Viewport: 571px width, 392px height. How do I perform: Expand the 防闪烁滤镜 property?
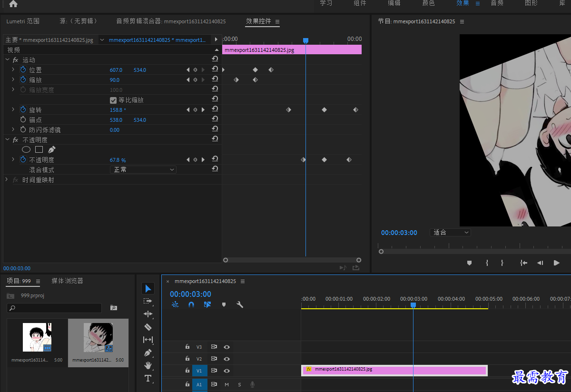(x=13, y=129)
